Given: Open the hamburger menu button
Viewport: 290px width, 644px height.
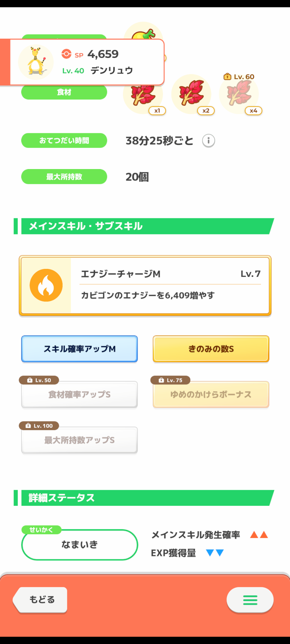Looking at the screenshot, I should (250, 600).
